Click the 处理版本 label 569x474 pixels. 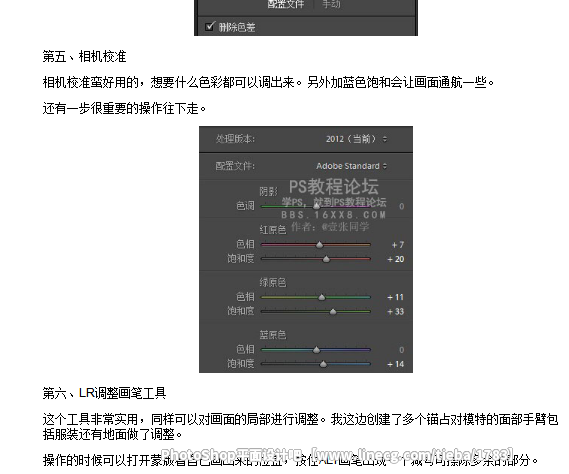[x=236, y=139]
